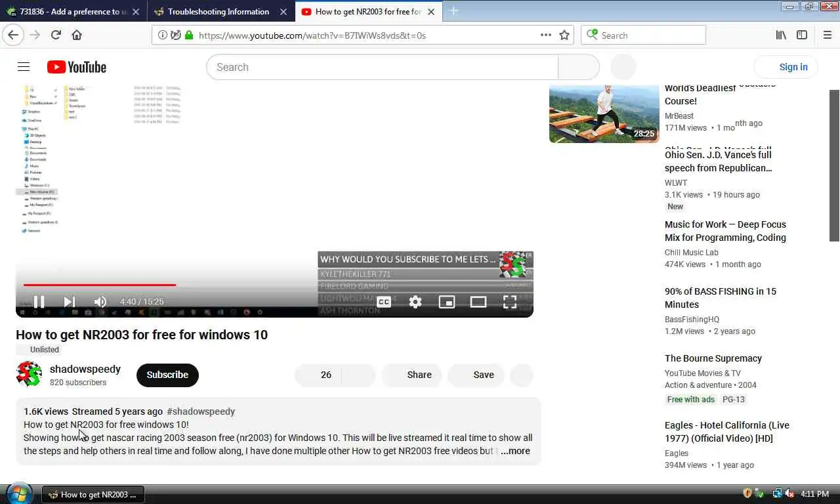Open page actions three-dot menu

[546, 35]
